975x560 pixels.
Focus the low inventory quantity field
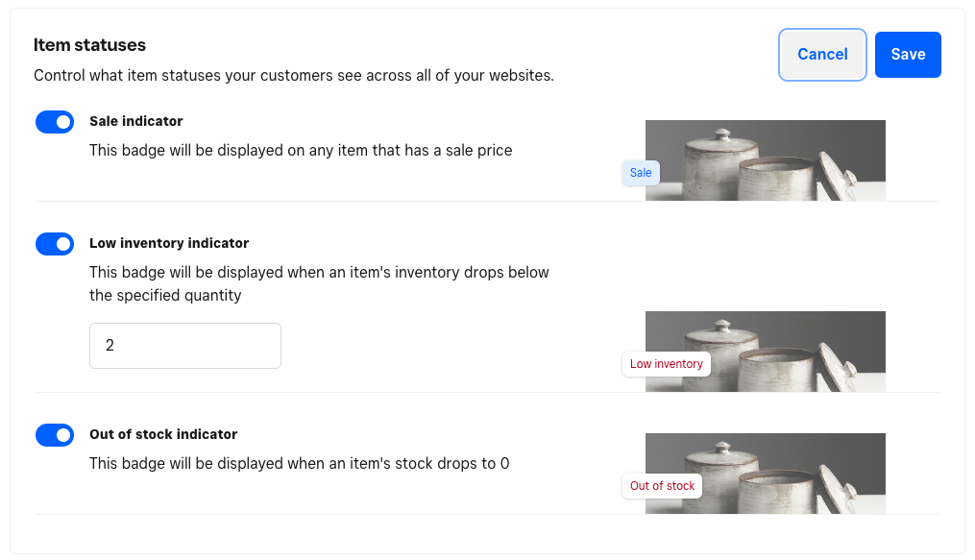[x=185, y=346]
